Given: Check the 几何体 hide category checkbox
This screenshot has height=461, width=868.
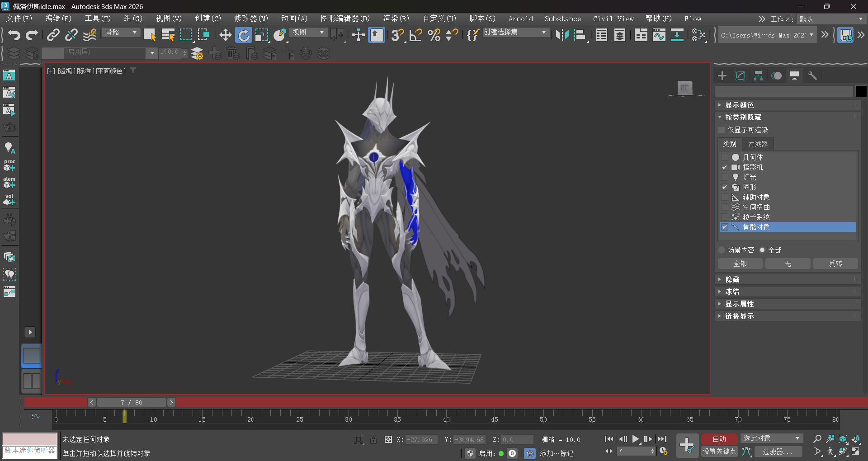Looking at the screenshot, I should click(725, 157).
